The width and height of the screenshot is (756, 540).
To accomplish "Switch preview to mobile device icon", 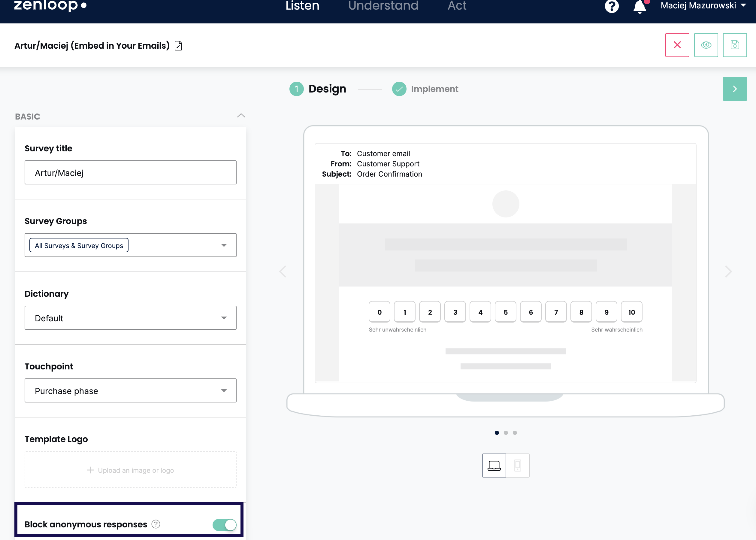I will (517, 465).
